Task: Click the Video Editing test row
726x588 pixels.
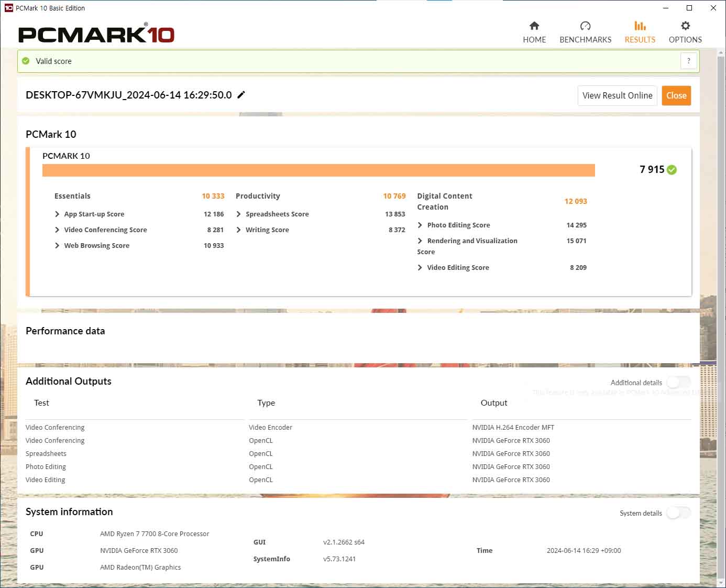Action: [46, 480]
